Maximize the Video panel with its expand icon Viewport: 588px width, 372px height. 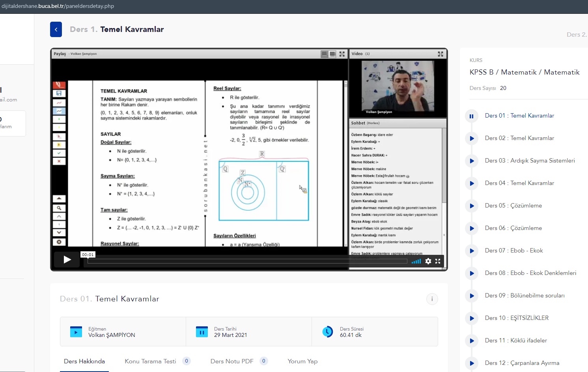click(441, 54)
